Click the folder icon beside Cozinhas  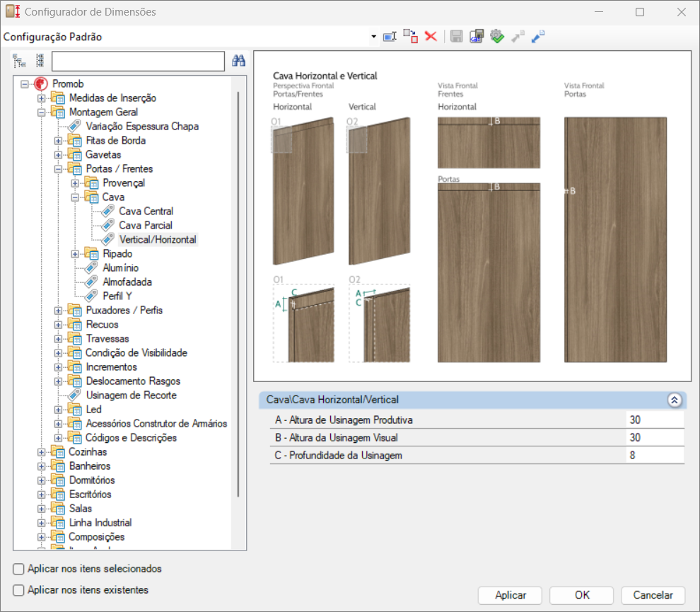(57, 451)
